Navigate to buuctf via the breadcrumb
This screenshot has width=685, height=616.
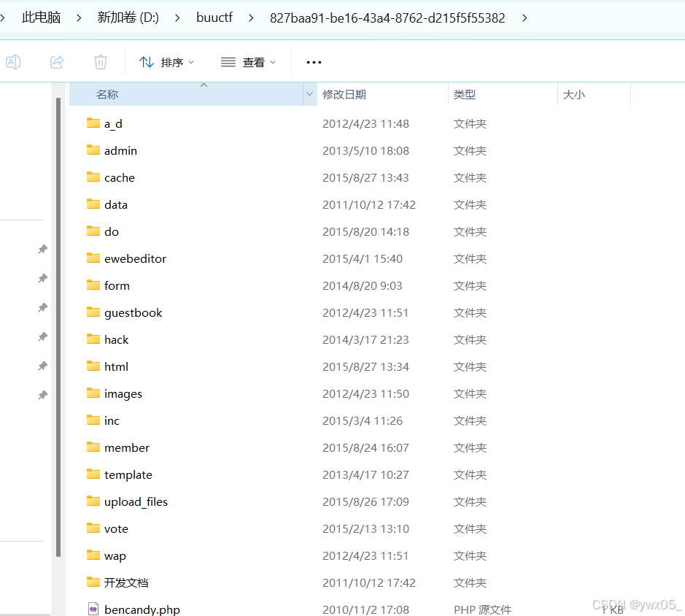click(x=214, y=18)
